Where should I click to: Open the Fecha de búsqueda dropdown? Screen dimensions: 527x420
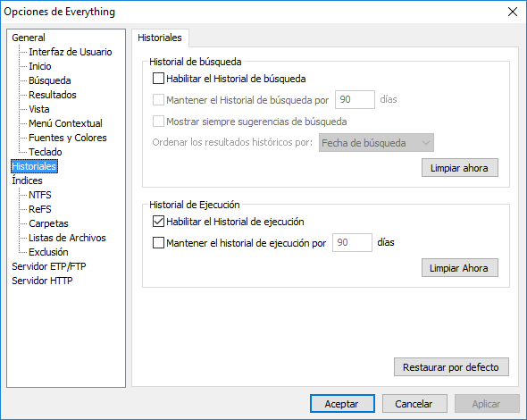(x=376, y=143)
